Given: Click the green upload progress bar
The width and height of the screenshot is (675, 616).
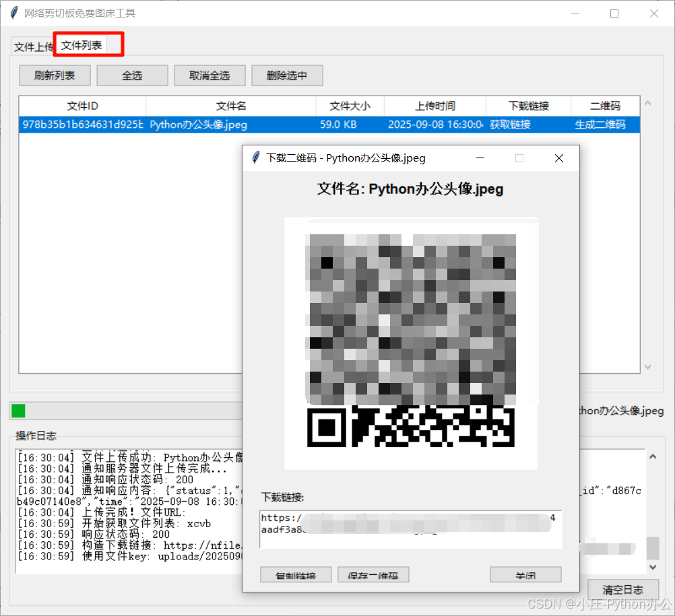Looking at the screenshot, I should tap(18, 411).
